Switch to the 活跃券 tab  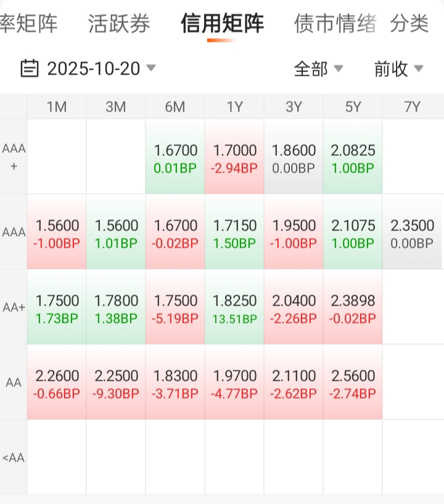(x=119, y=24)
